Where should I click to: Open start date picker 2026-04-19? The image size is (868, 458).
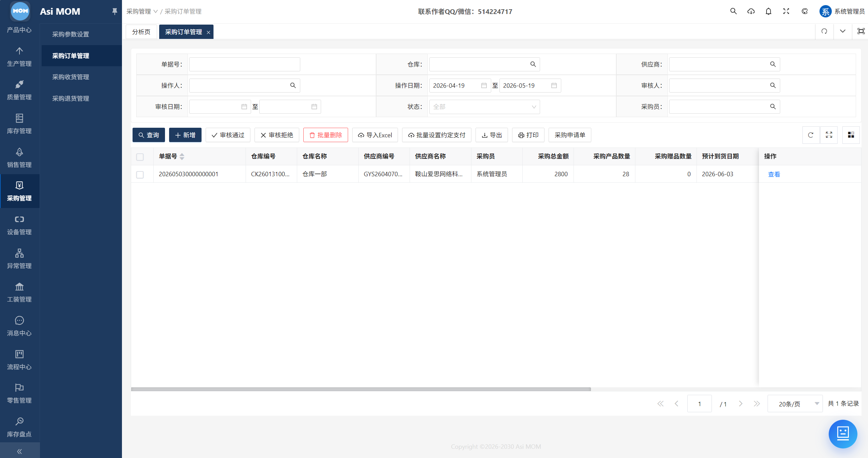(x=460, y=85)
